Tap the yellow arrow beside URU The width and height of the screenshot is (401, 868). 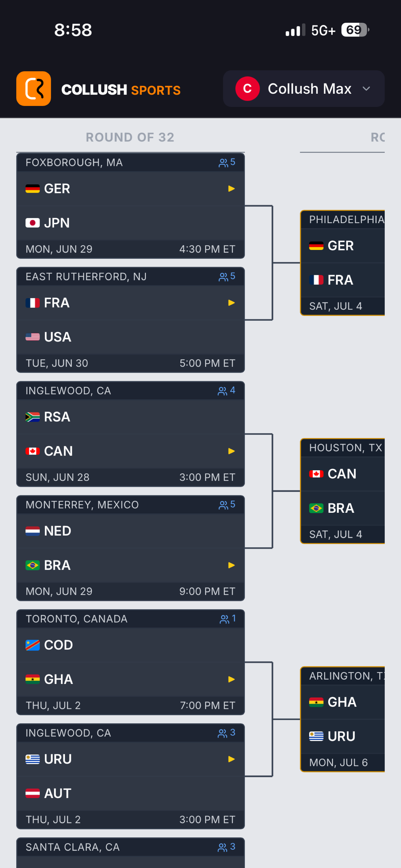[x=231, y=759]
